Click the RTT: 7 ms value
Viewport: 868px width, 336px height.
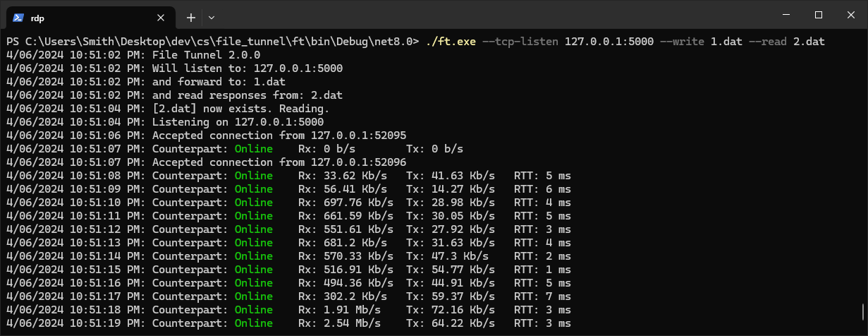pyautogui.click(x=543, y=296)
